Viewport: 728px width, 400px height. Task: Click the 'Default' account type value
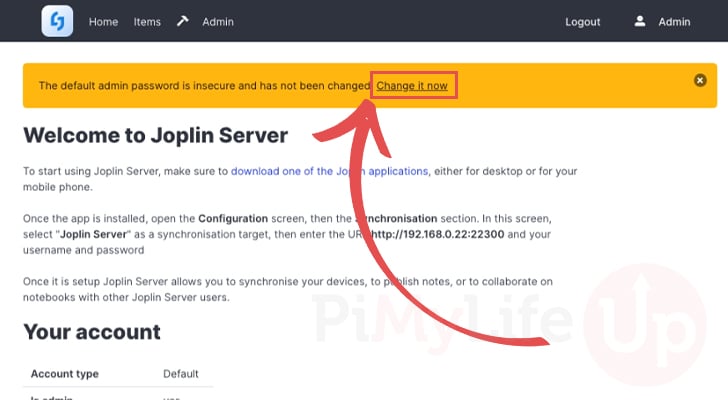181,374
